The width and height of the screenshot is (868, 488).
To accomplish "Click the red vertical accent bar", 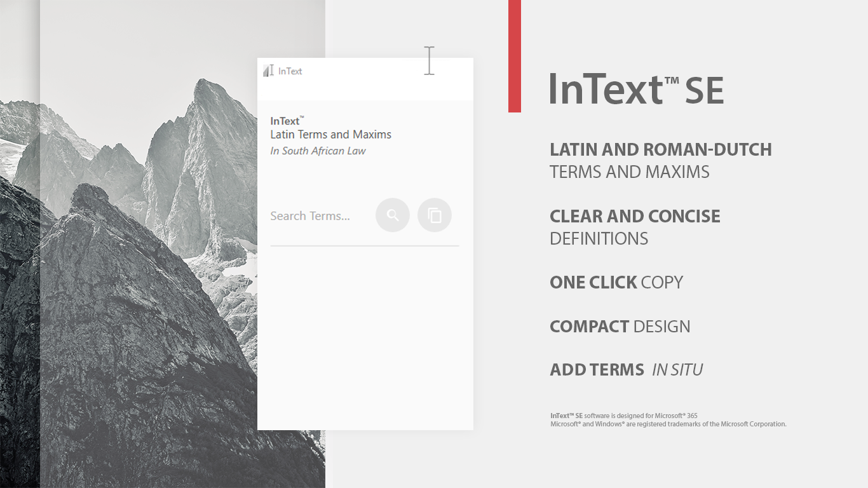I will click(x=515, y=56).
